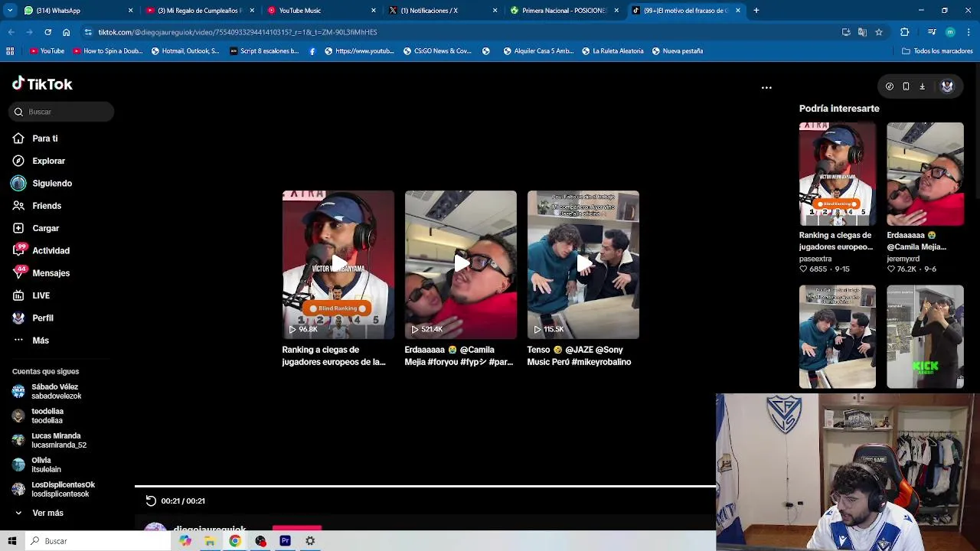Open the jeremyxrd video in Podría interesarte

coord(925,174)
